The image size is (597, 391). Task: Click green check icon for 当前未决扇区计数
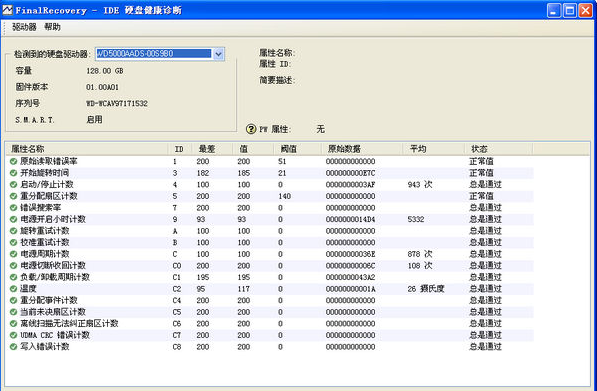click(x=13, y=312)
